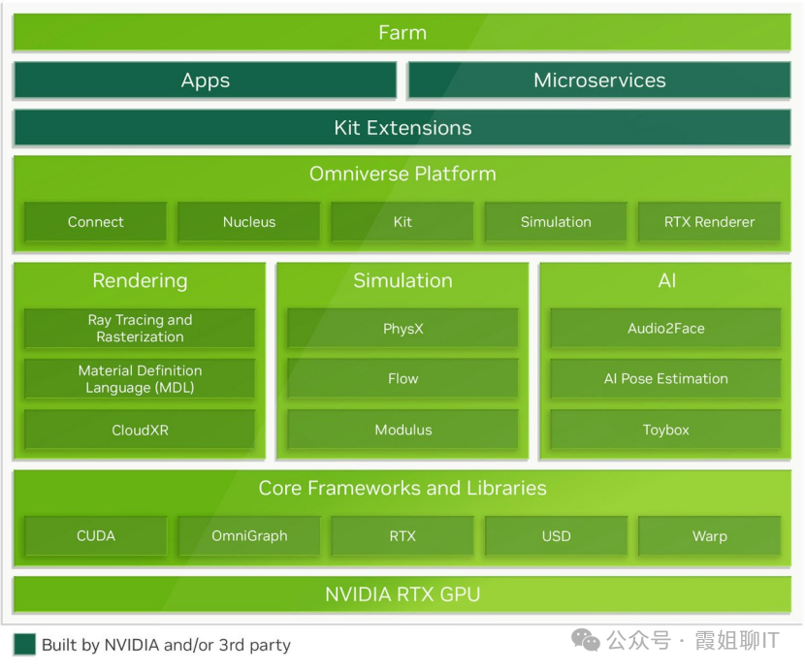Select the RTX Renderer box
805x672 pixels.
click(x=710, y=222)
